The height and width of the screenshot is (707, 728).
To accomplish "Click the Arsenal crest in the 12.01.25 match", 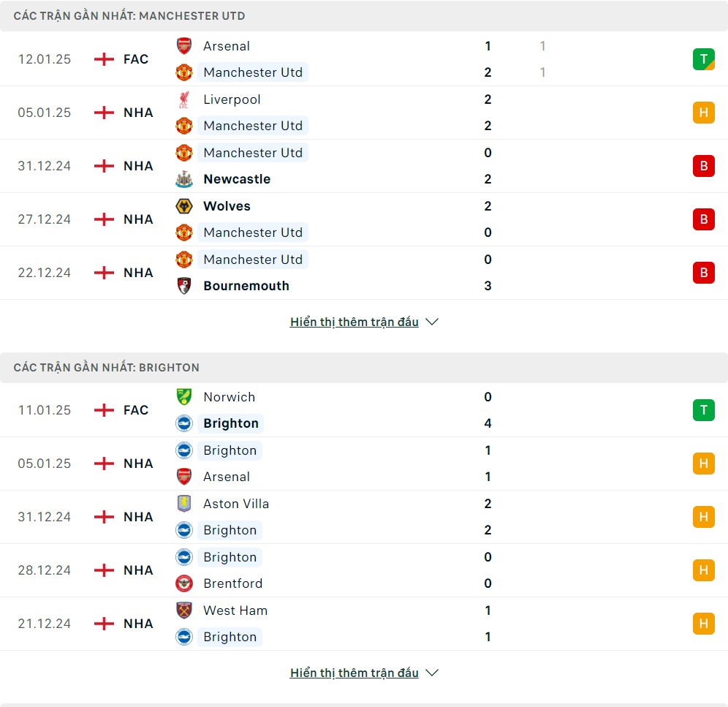I will pos(184,46).
